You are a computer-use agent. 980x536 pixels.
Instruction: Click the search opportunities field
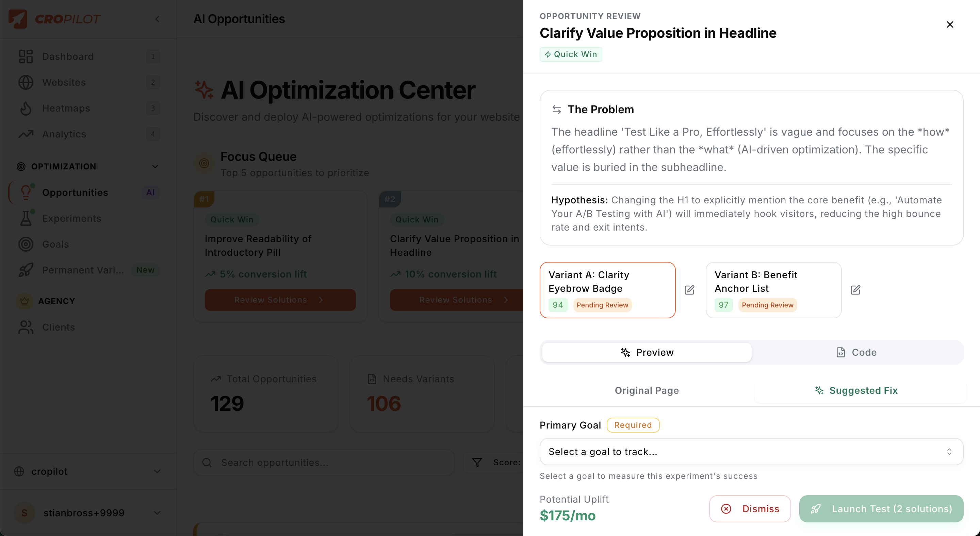coord(323,462)
